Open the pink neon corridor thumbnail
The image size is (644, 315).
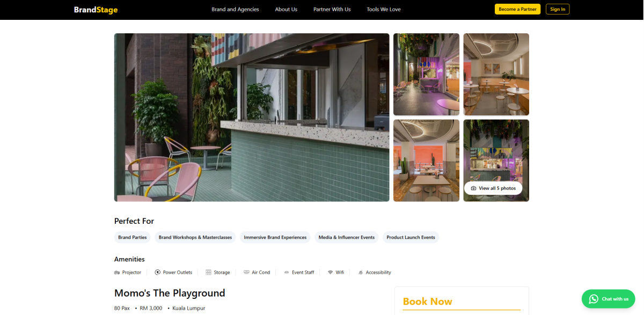[426, 75]
